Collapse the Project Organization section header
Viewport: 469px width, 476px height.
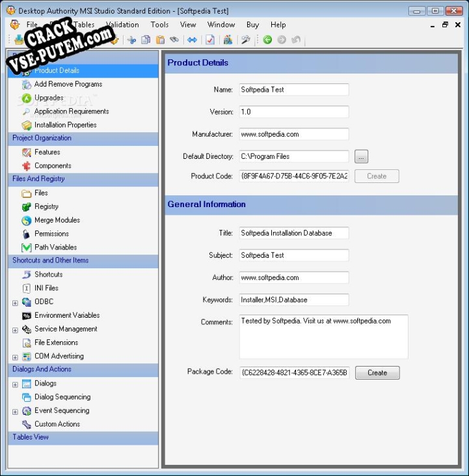point(83,139)
